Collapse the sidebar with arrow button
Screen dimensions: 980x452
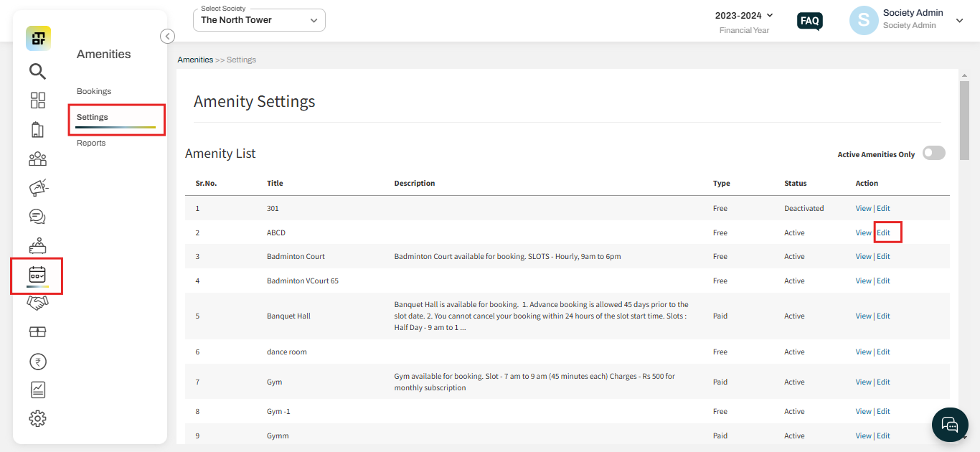[x=167, y=36]
